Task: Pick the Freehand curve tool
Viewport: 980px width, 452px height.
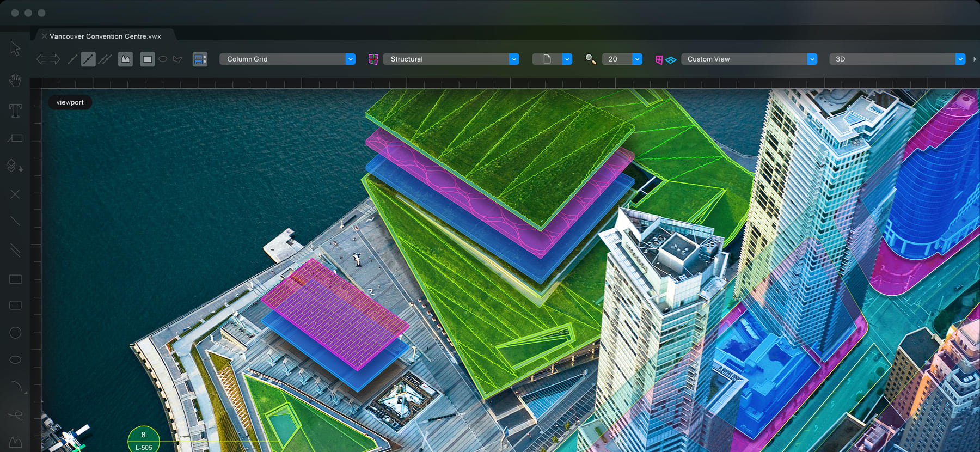Action: click(x=15, y=416)
